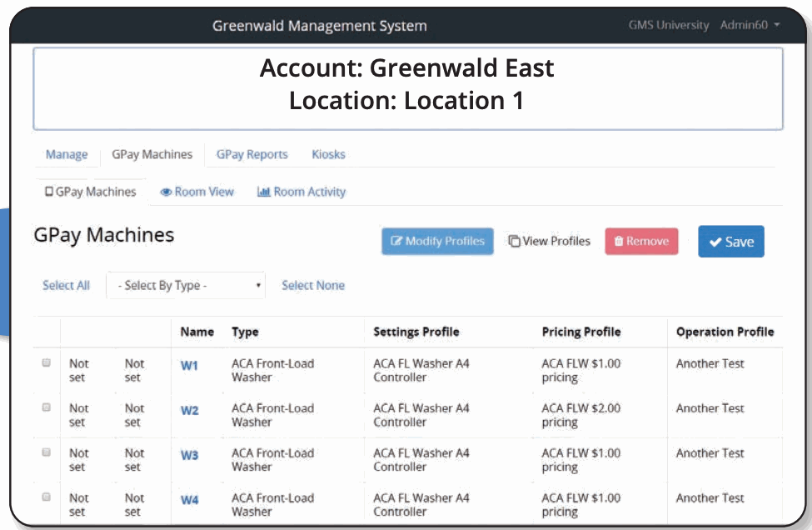
Task: Open machine W4 link
Action: [190, 500]
